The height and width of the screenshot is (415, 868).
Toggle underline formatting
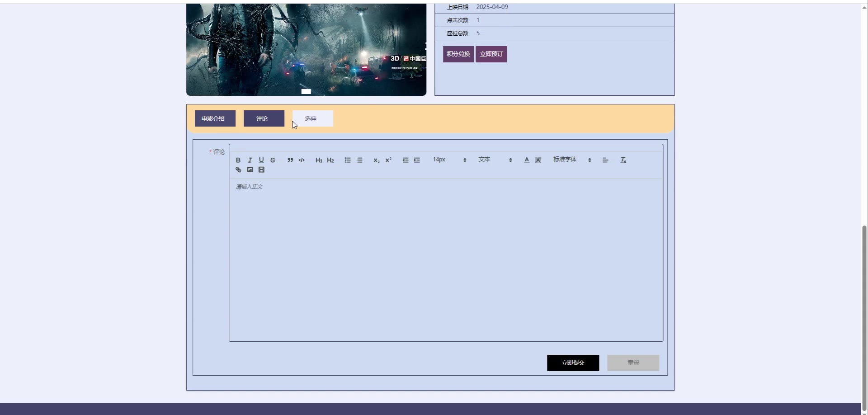coord(261,160)
